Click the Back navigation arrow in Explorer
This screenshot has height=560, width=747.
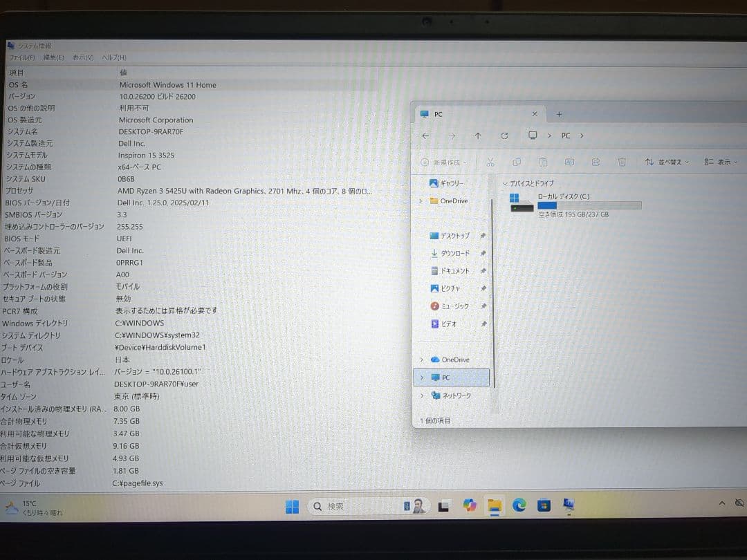click(x=425, y=136)
